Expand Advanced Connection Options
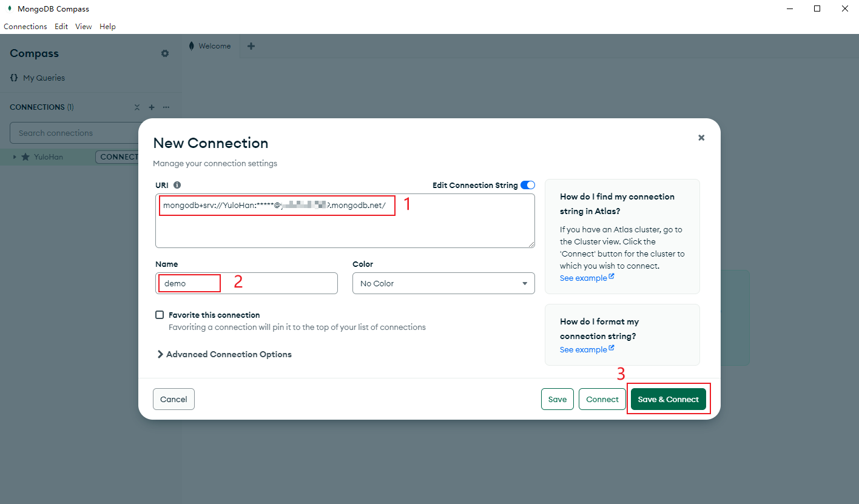 click(x=224, y=354)
